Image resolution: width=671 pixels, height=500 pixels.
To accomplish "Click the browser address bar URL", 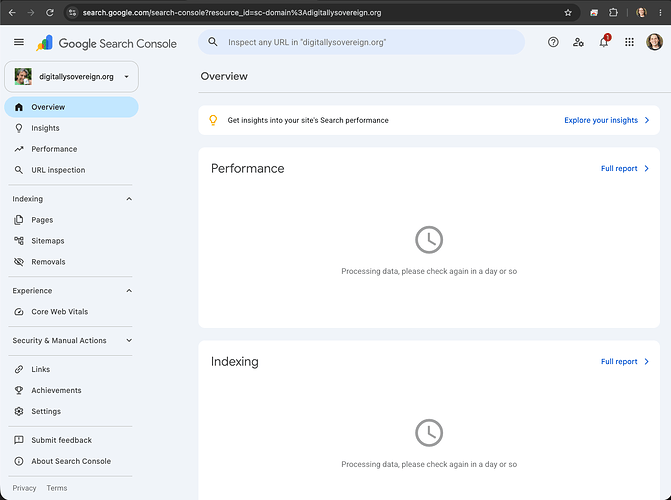I will [232, 12].
